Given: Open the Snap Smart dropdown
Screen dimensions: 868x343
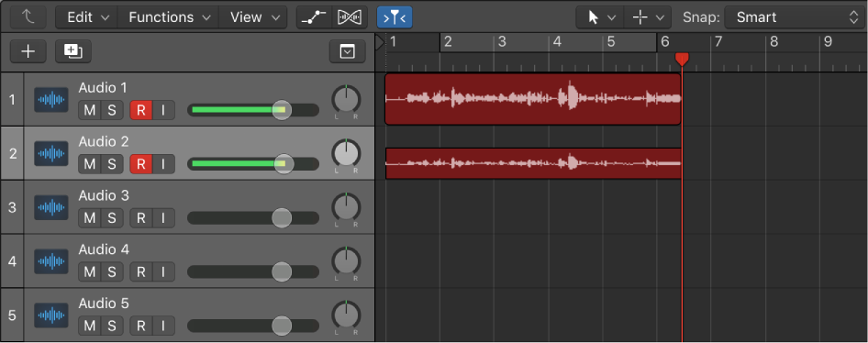Looking at the screenshot, I should [796, 17].
